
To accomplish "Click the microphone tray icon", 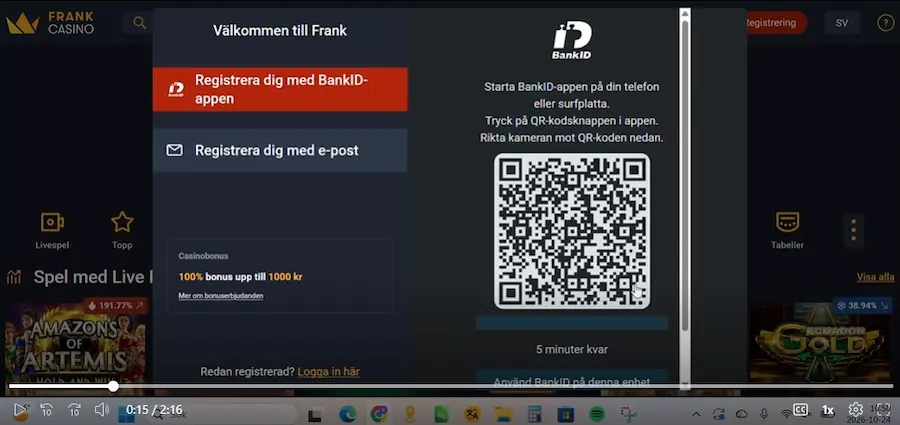I will [x=764, y=414].
